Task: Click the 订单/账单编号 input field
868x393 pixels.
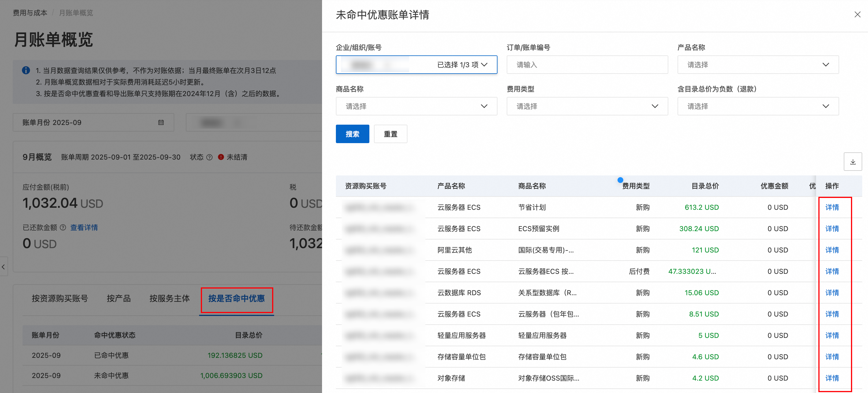Action: coord(587,64)
